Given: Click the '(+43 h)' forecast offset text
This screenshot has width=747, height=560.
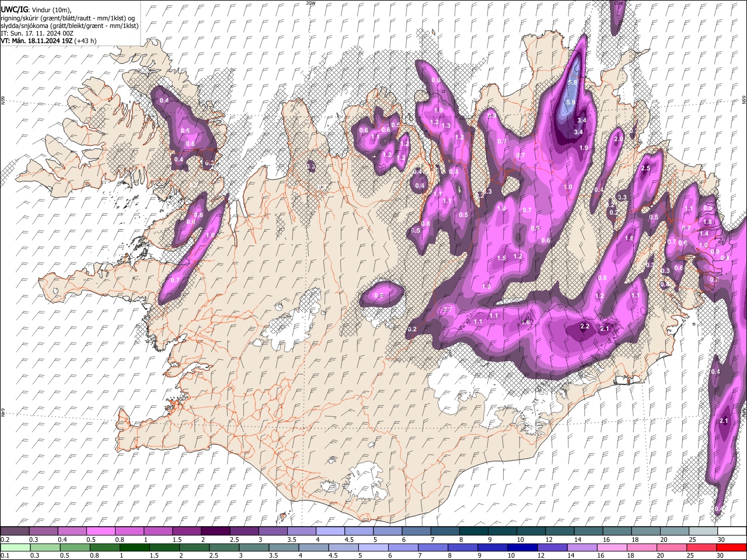Looking at the screenshot, I should pyautogui.click(x=85, y=41).
